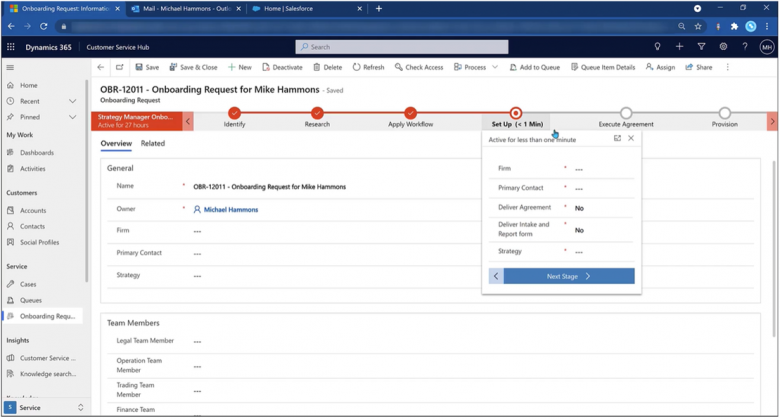
Task: Go to previous stage arrow in flyout
Action: tap(496, 276)
